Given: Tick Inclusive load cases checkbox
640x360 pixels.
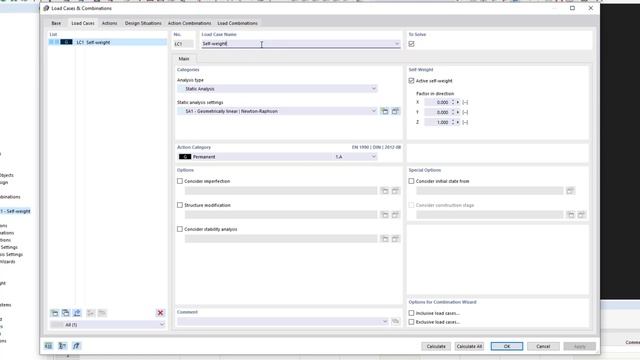Looking at the screenshot, I should 411,313.
